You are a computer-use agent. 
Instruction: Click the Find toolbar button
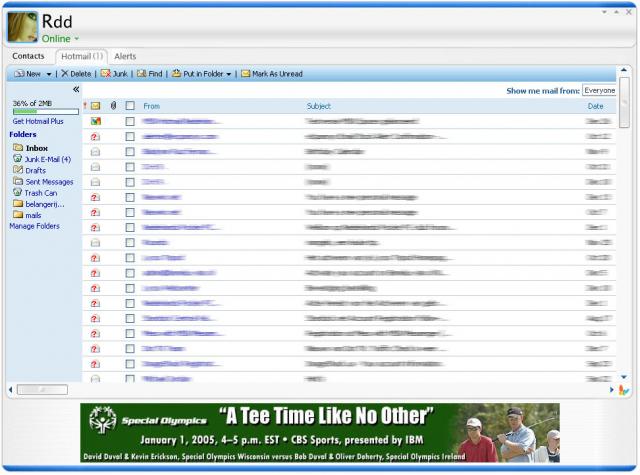pyautogui.click(x=149, y=74)
